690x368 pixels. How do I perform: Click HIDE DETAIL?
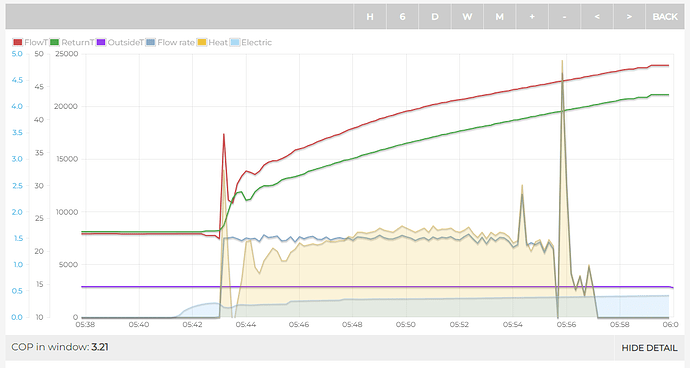tap(649, 348)
